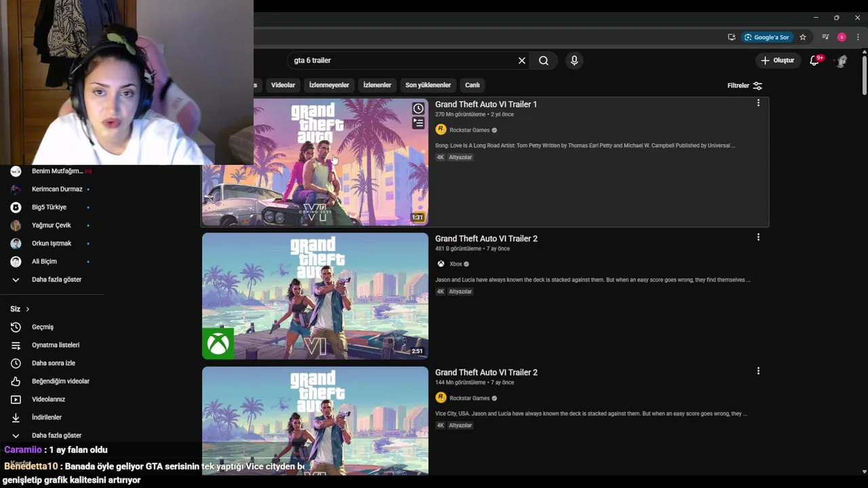This screenshot has width=868, height=488.
Task: Open Geçmiş history
Action: 51,327
